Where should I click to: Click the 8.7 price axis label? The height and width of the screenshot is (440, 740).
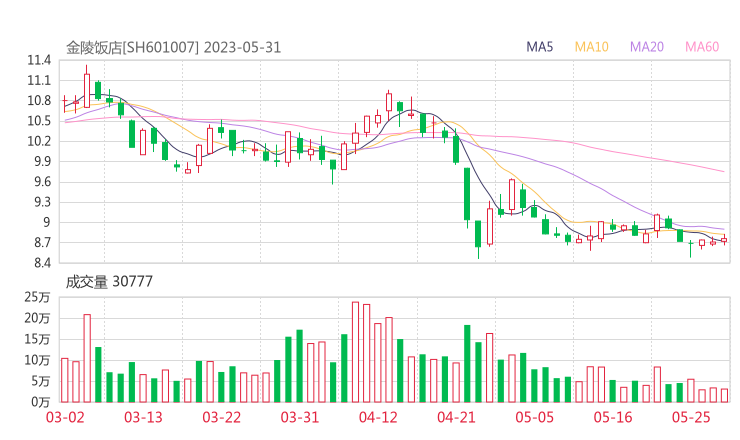(42, 243)
